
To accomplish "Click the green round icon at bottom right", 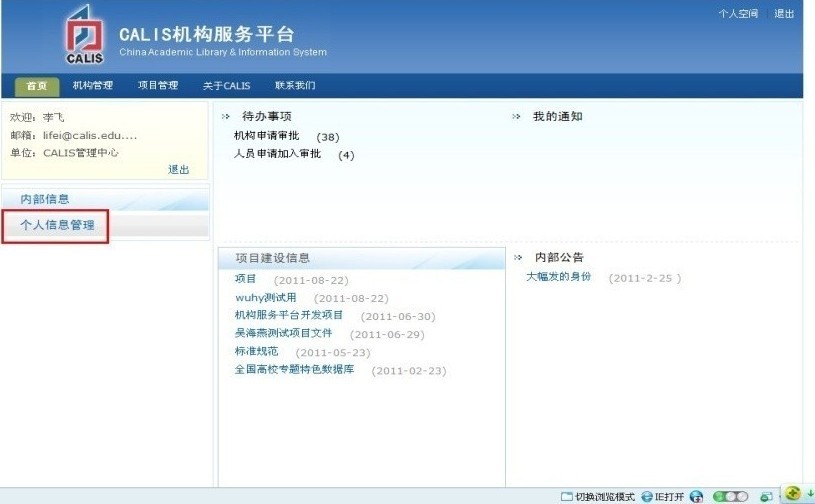I will coord(792,493).
